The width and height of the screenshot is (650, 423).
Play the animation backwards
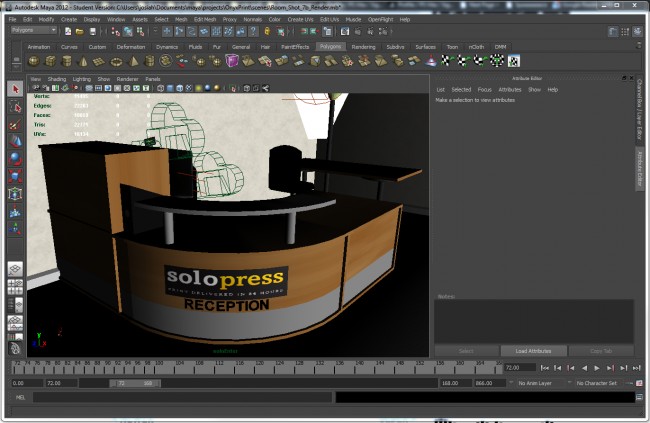coord(584,368)
